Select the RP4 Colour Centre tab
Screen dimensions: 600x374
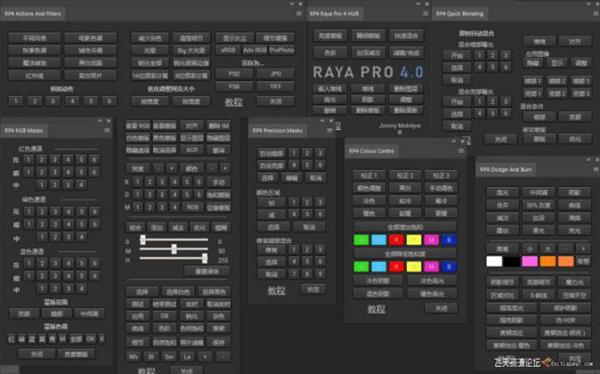coord(372,151)
